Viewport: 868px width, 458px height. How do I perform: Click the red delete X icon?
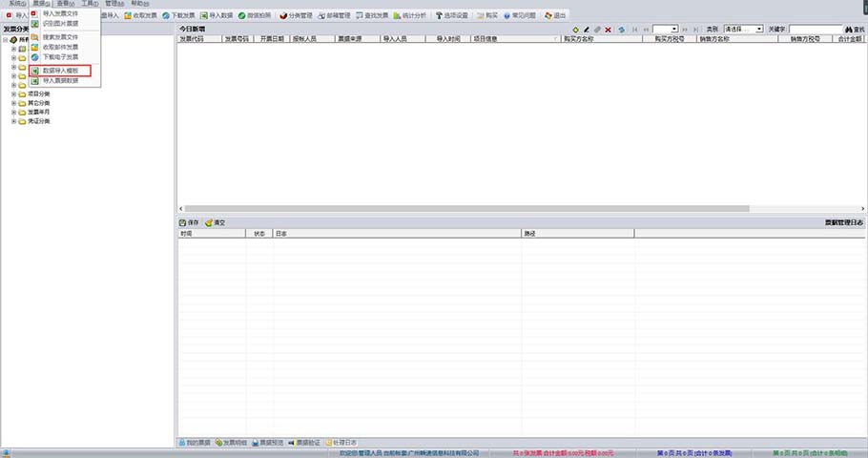609,30
